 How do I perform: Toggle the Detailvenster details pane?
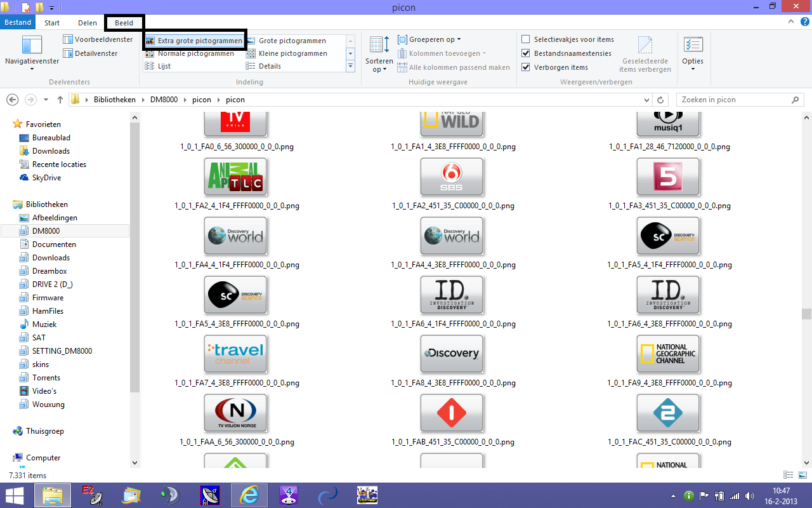click(90, 53)
